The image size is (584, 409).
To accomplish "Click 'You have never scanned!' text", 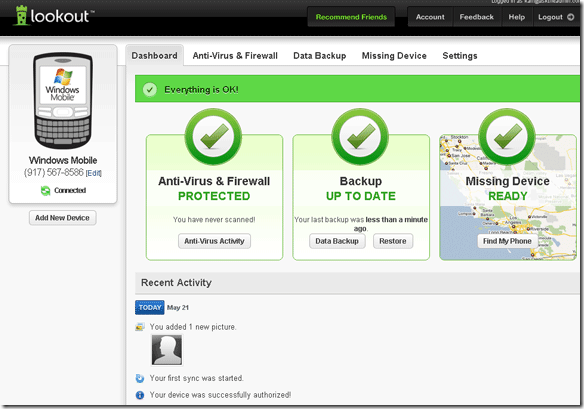I will tap(214, 220).
